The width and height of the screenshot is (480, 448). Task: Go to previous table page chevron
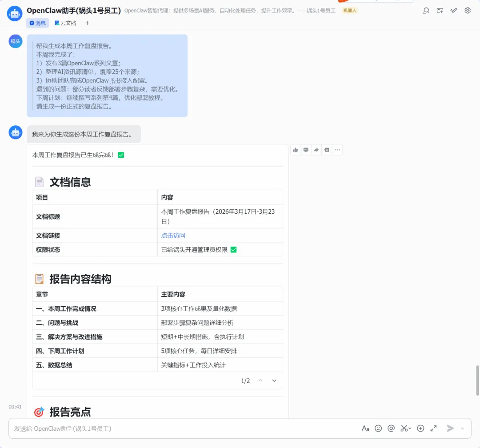pyautogui.click(x=260, y=380)
